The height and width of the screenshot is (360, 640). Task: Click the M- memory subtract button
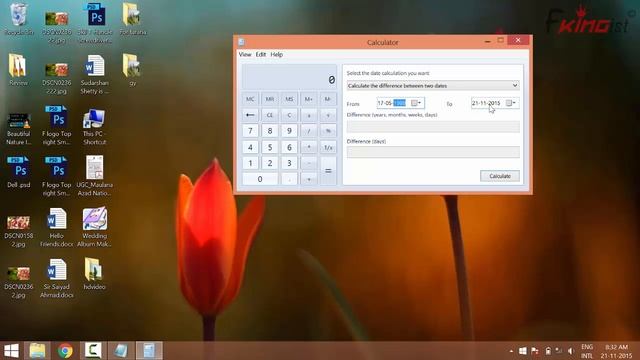tap(328, 99)
